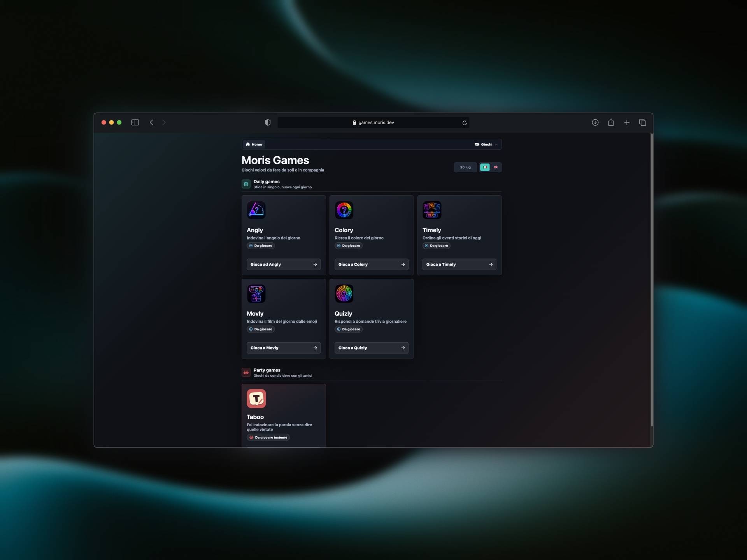The width and height of the screenshot is (747, 560).
Task: Click the Quizly card title
Action: click(344, 314)
